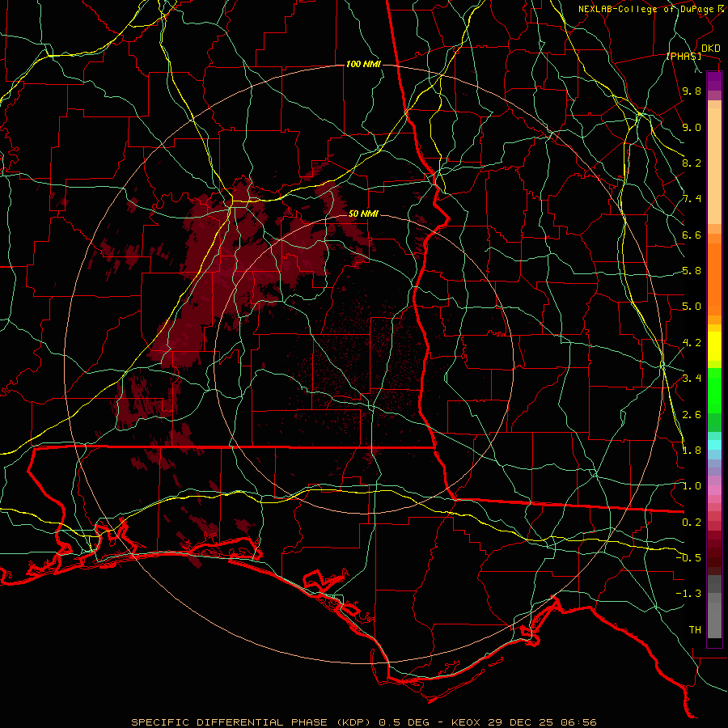Pick the yellow band on the color bar
This screenshot has width=728, height=728.
[x=714, y=346]
